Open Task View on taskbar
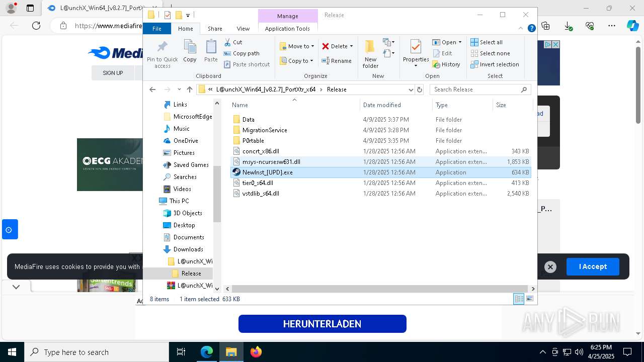This screenshot has height=362, width=644. point(181,352)
